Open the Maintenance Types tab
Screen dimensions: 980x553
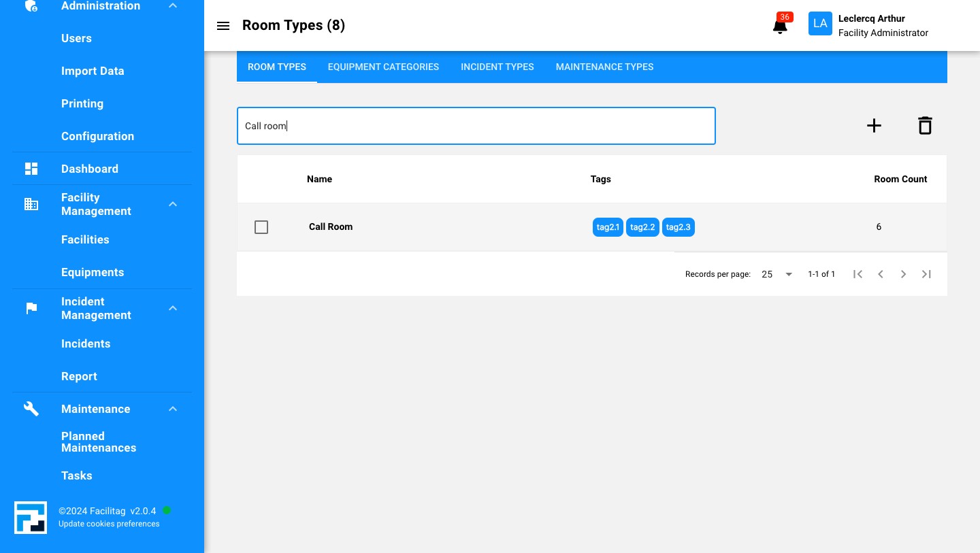point(604,67)
